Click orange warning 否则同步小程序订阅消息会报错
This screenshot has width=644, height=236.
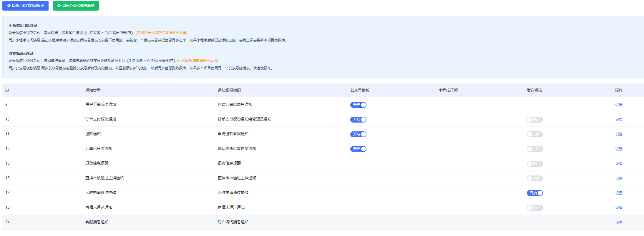(x=162, y=33)
